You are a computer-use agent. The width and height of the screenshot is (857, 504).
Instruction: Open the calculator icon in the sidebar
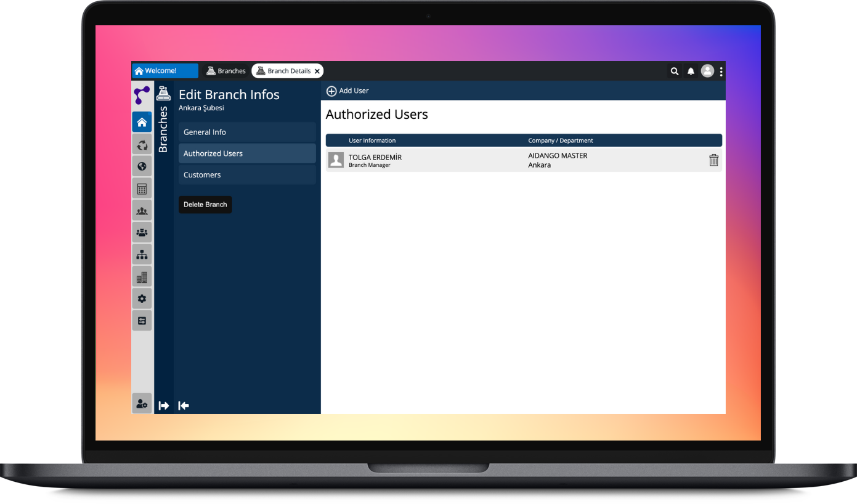coord(142,189)
